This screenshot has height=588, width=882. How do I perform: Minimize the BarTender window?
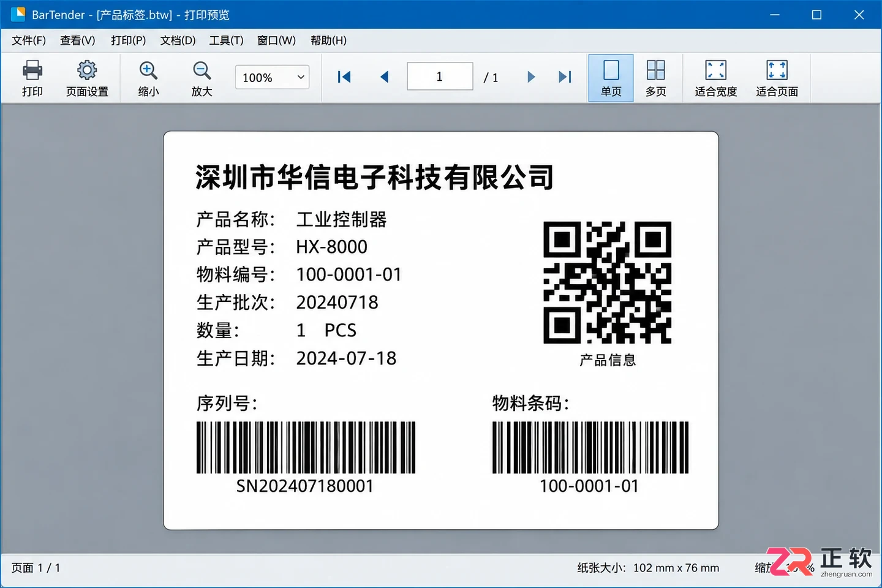click(775, 15)
